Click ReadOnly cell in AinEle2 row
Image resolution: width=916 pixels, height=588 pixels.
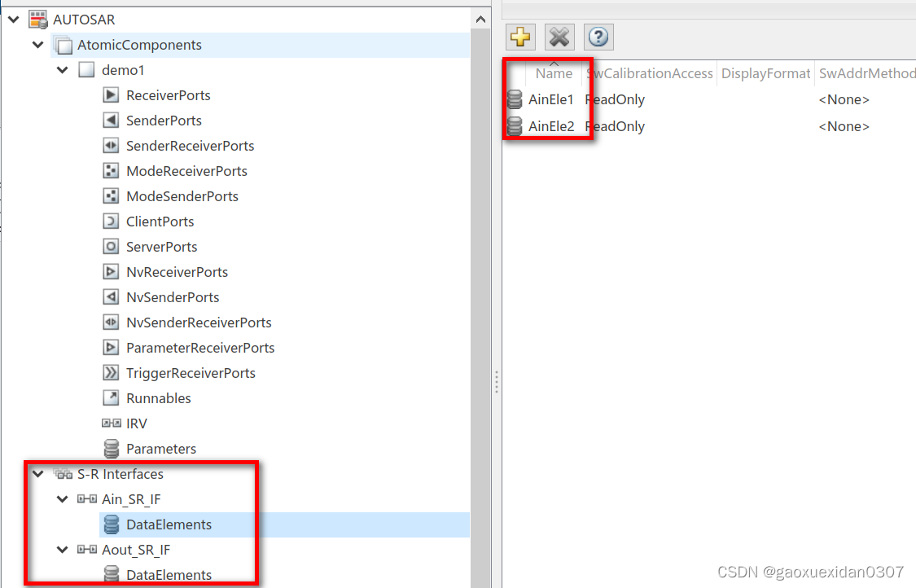click(616, 126)
